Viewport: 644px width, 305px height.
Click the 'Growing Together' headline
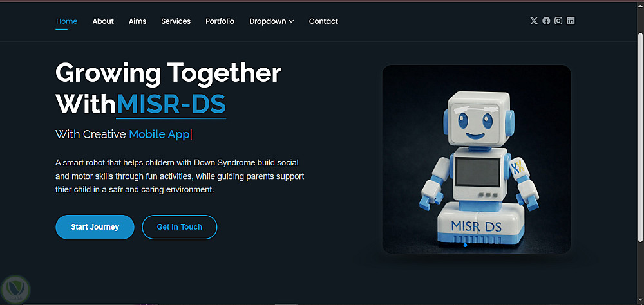coord(168,73)
